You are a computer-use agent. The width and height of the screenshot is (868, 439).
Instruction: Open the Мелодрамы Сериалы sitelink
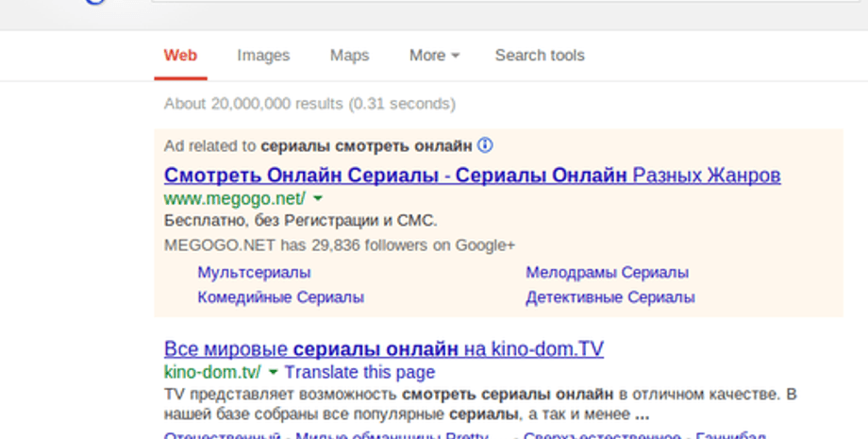(607, 273)
